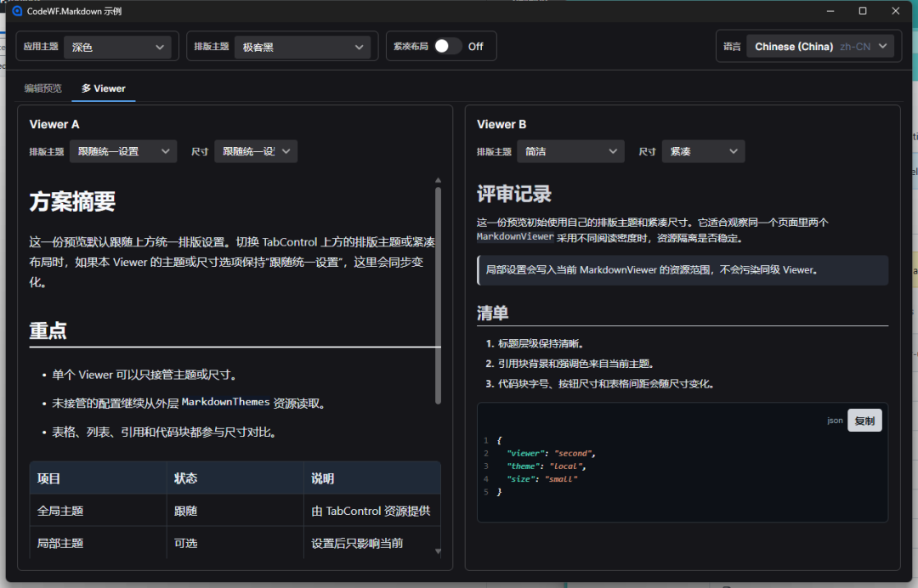Click the "viewer": "second" code line
Image resolution: width=918 pixels, height=588 pixels.
coord(551,454)
